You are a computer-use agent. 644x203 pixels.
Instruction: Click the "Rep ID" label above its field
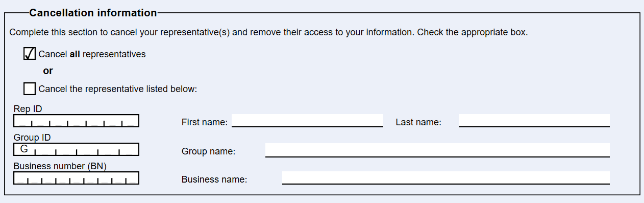point(28,109)
